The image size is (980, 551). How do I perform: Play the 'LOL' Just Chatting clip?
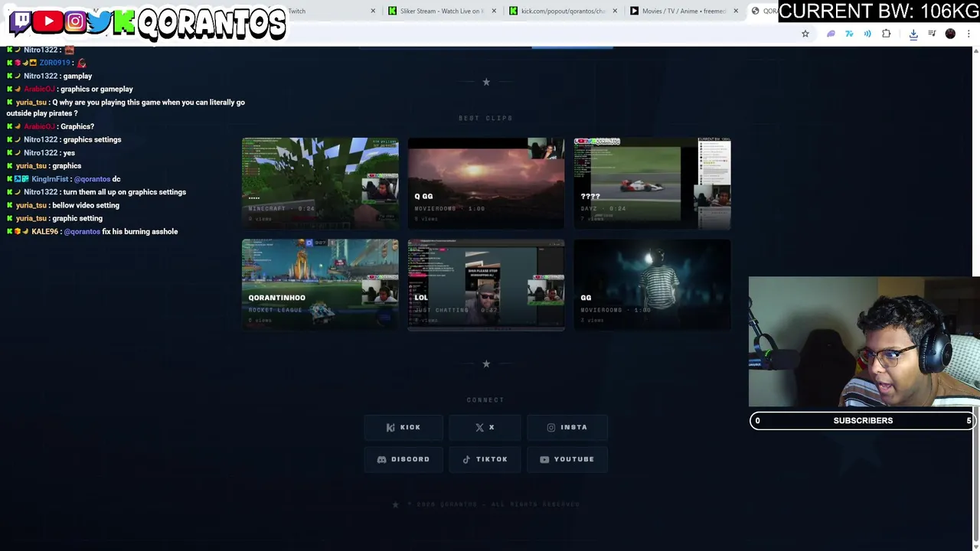click(x=486, y=285)
